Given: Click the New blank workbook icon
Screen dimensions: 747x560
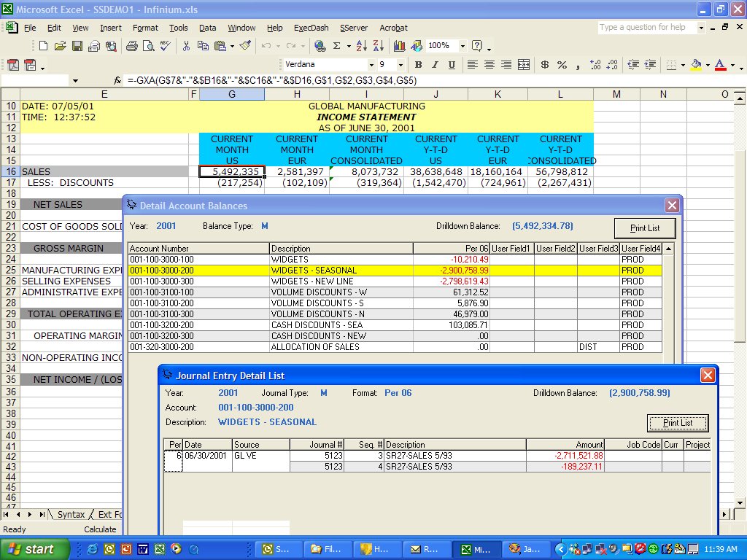Looking at the screenshot, I should [x=43, y=46].
